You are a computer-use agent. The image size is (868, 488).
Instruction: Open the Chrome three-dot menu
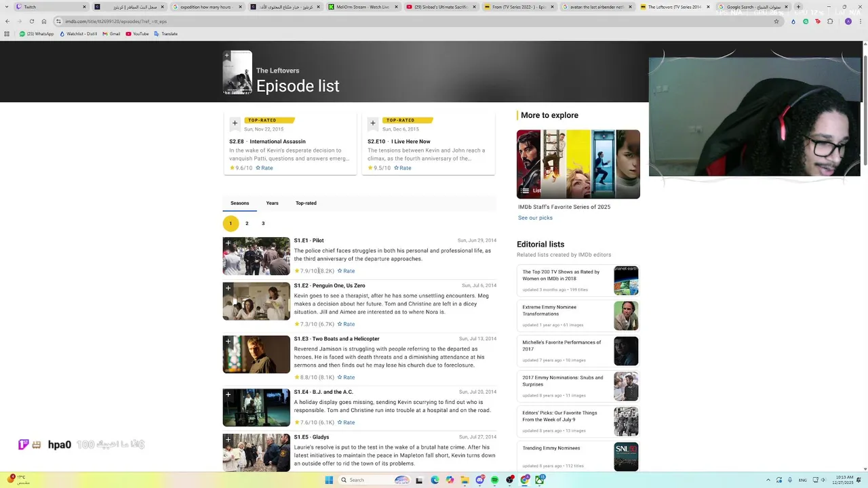tap(860, 21)
